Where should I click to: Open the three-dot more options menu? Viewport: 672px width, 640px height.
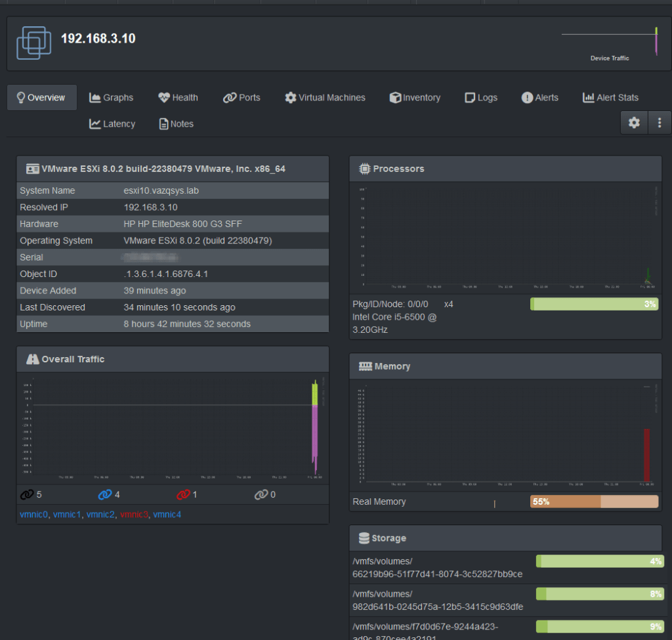tap(659, 123)
